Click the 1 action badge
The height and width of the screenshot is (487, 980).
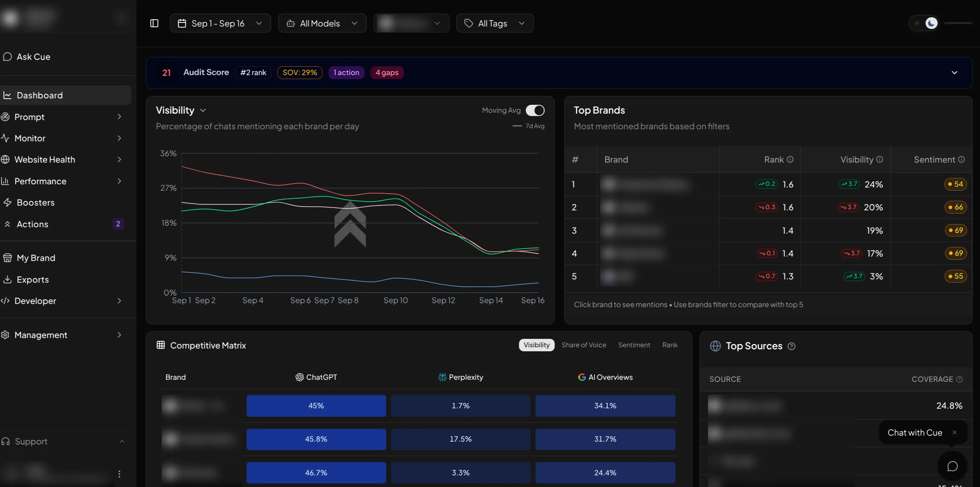pyautogui.click(x=346, y=73)
